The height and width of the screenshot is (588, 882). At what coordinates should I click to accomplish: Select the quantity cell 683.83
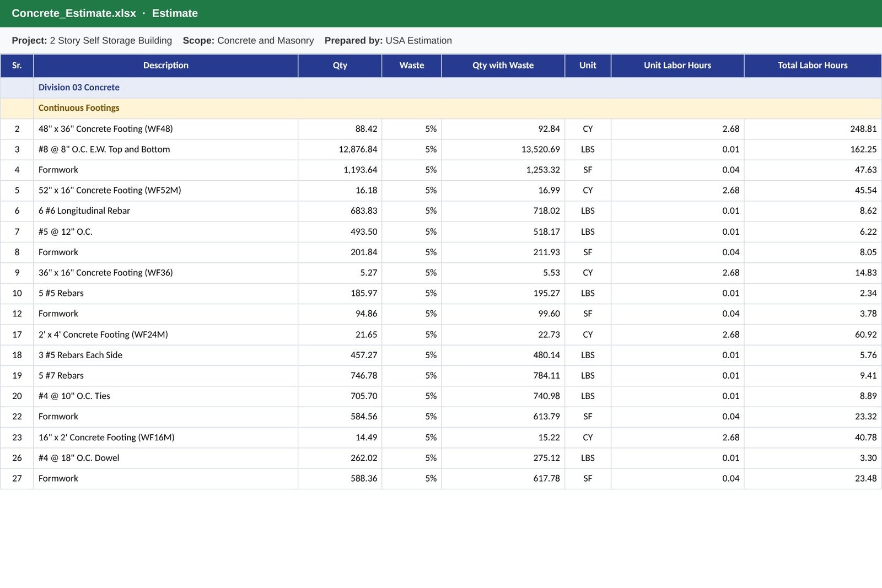(x=340, y=211)
